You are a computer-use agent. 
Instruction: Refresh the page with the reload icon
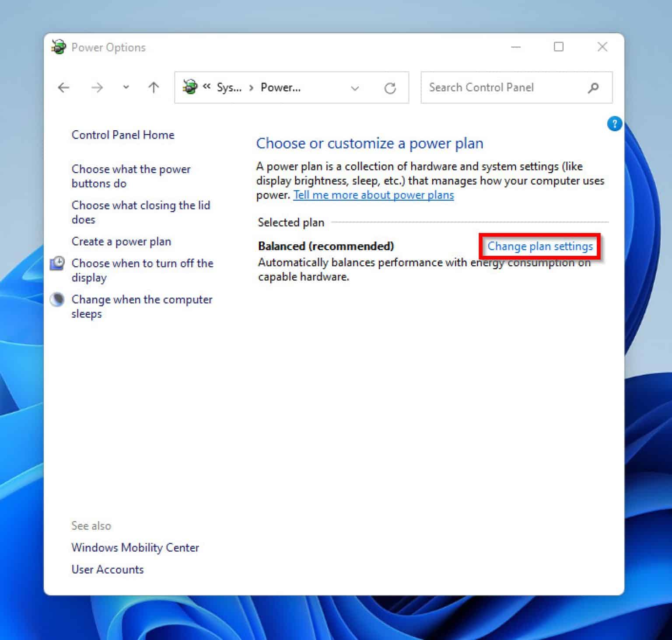(x=391, y=87)
